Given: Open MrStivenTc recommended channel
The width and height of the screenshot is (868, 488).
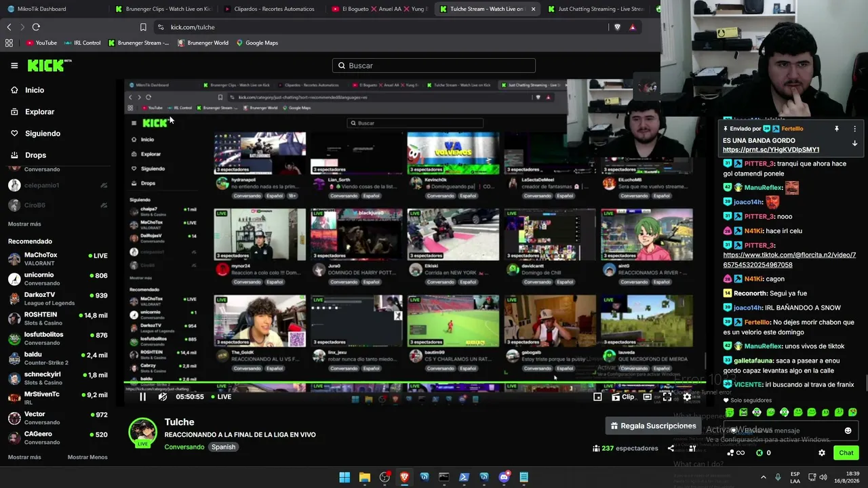Looking at the screenshot, I should click(x=58, y=398).
